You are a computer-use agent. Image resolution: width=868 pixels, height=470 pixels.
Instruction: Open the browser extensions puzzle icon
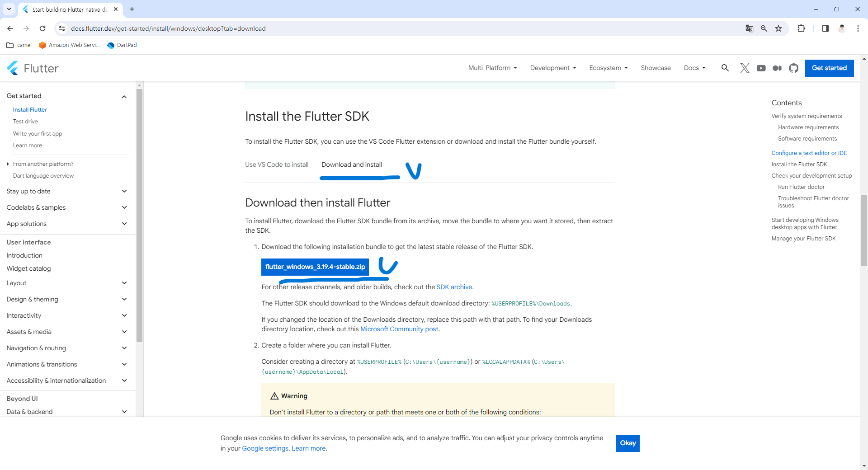[802, 28]
